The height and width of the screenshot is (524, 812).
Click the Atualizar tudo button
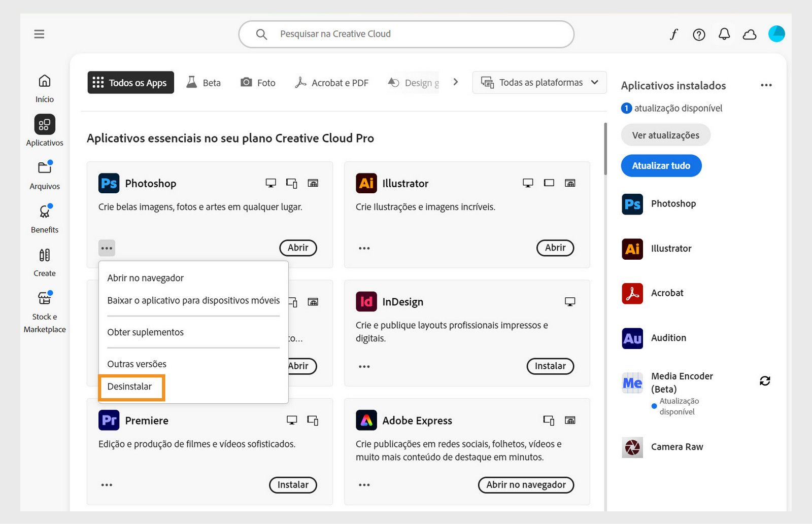pyautogui.click(x=661, y=165)
